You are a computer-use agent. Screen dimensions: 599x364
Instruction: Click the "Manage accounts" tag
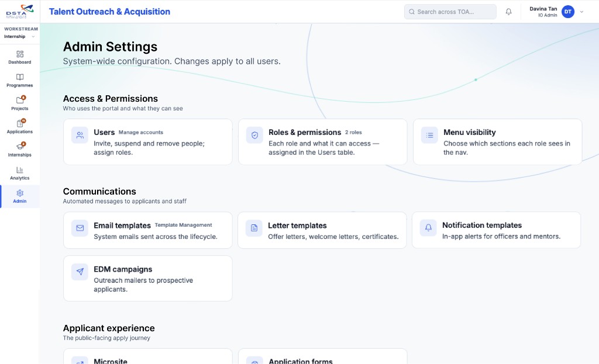click(x=141, y=133)
